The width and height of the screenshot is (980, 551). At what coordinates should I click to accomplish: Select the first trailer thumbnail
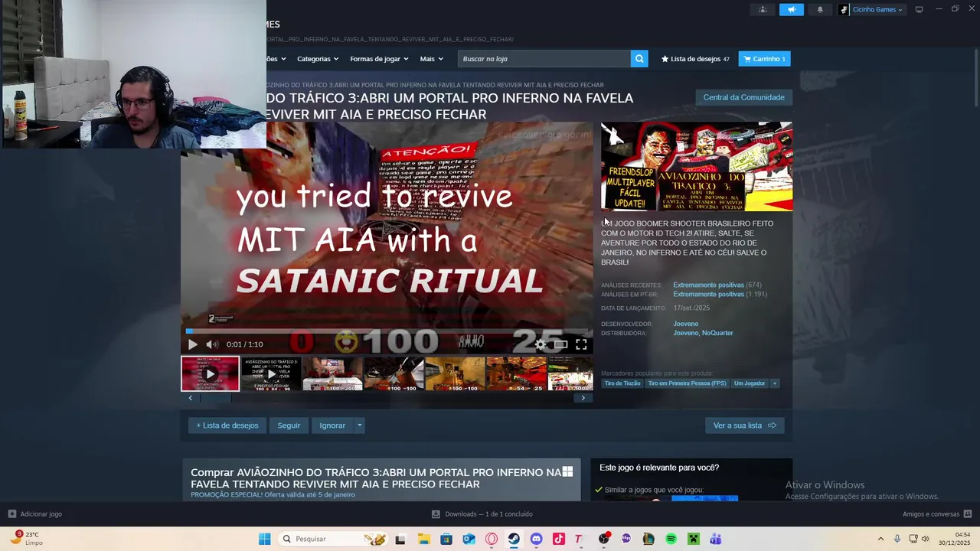pyautogui.click(x=210, y=374)
